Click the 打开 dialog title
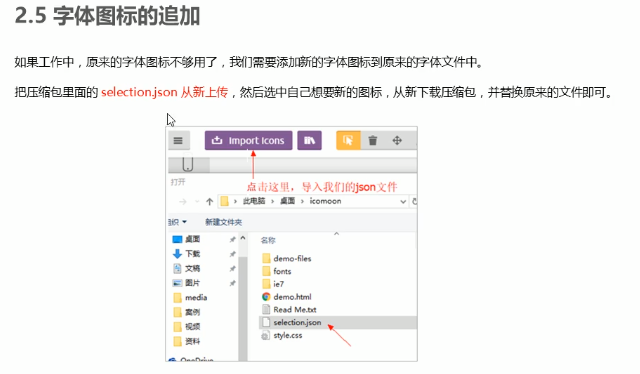640x374 pixels. [178, 182]
